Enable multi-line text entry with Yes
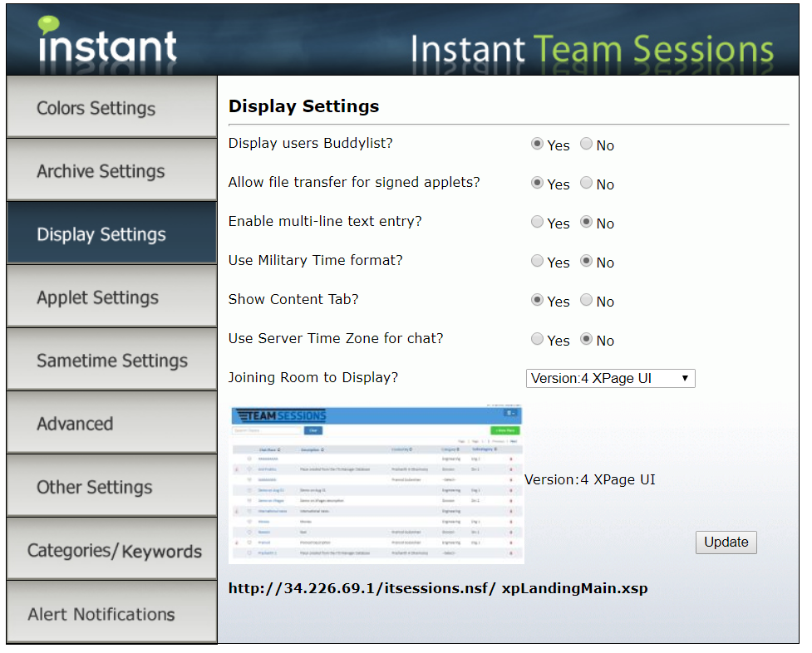 537,222
